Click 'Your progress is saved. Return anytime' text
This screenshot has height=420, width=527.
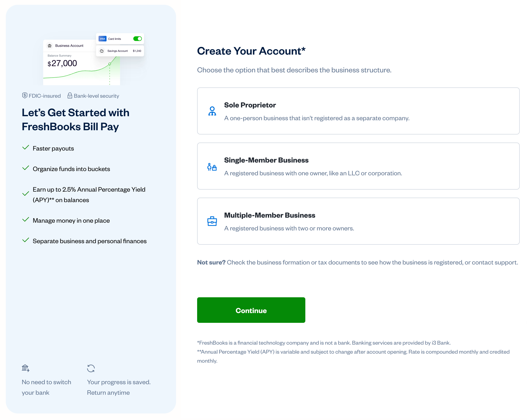coord(119,387)
